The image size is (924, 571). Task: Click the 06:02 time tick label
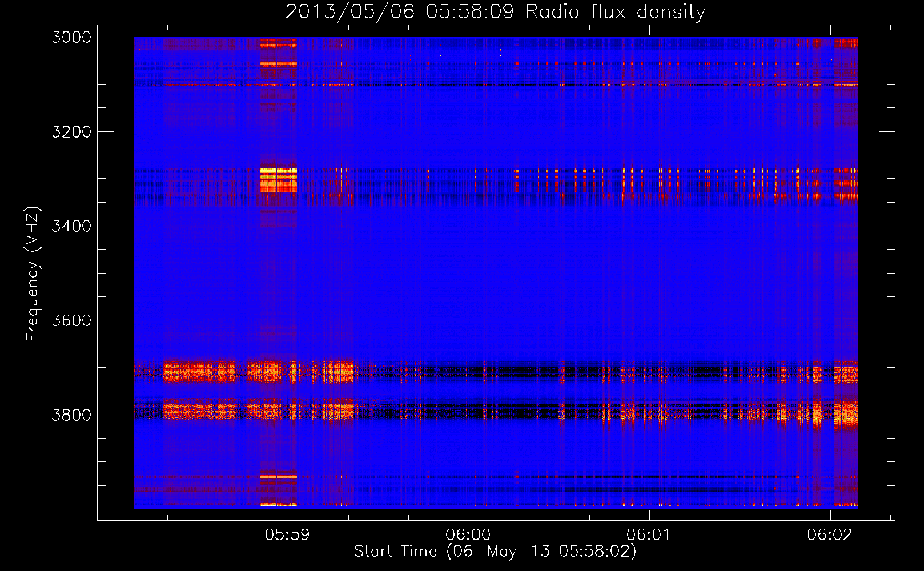point(830,534)
